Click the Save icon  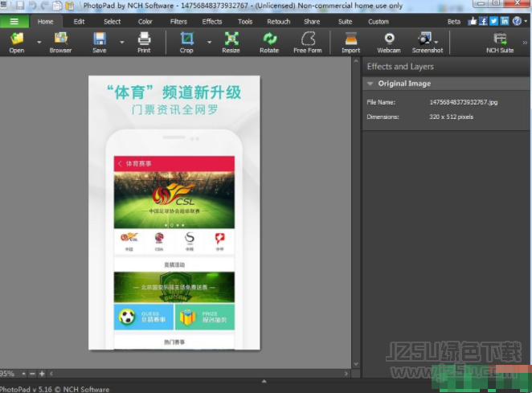(99, 40)
